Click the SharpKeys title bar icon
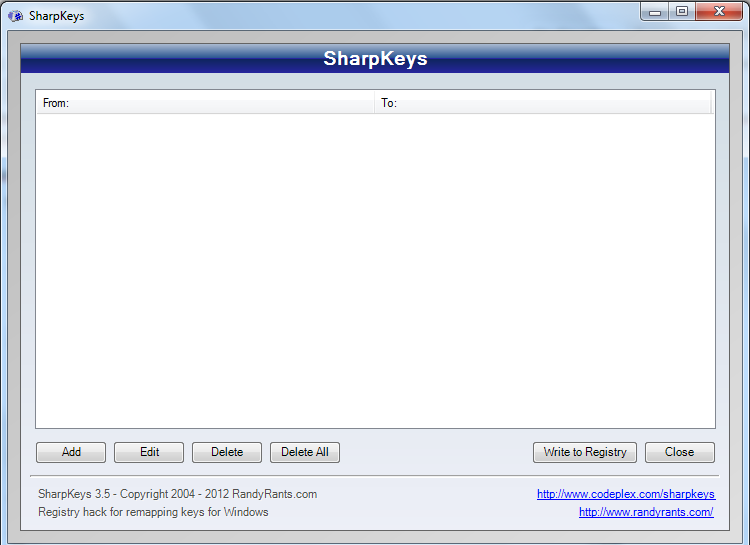 [15, 16]
